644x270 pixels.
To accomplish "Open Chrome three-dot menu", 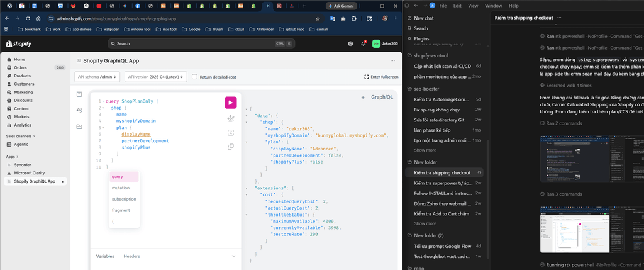I will click(x=396, y=18).
